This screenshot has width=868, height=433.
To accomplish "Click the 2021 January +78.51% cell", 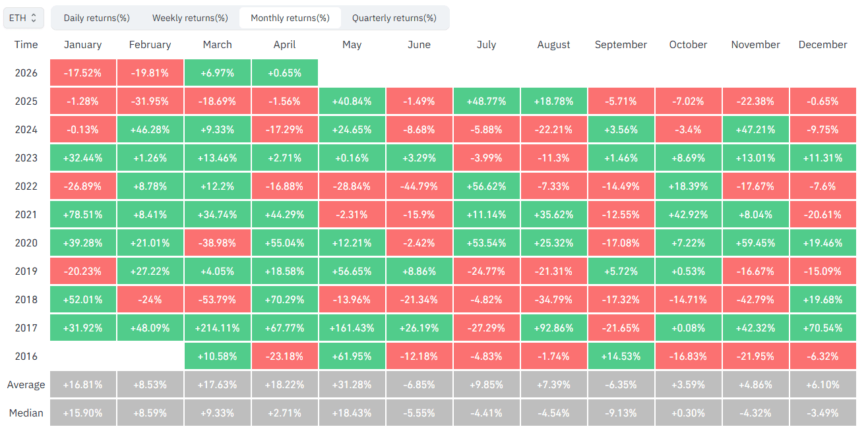I will 83,215.
